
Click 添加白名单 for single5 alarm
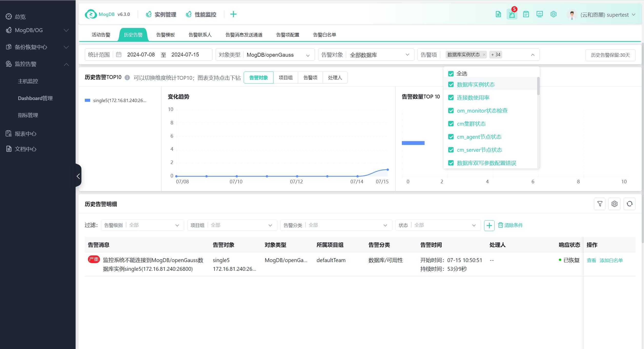click(x=611, y=261)
